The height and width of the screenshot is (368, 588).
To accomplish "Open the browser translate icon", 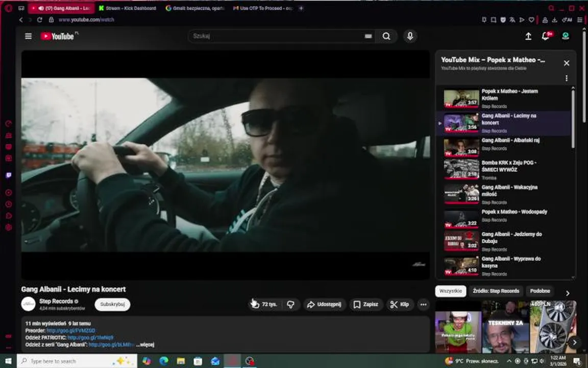I will coord(512,19).
